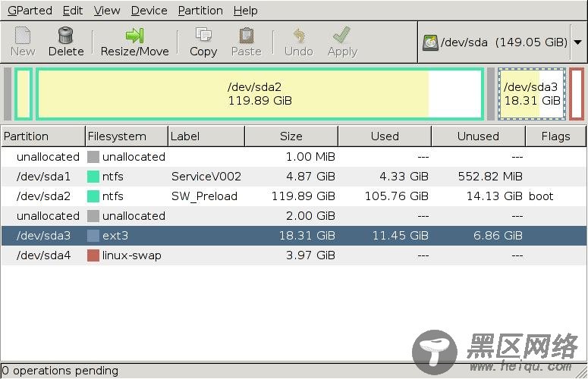The height and width of the screenshot is (379, 588).
Task: Sort by the Used column header
Action: pyautogui.click(x=385, y=136)
